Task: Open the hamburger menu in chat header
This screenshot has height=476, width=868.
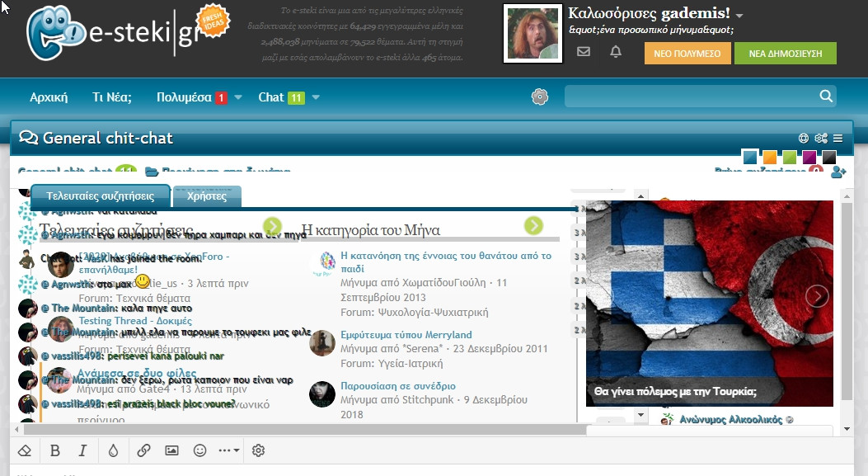Action: pos(838,138)
